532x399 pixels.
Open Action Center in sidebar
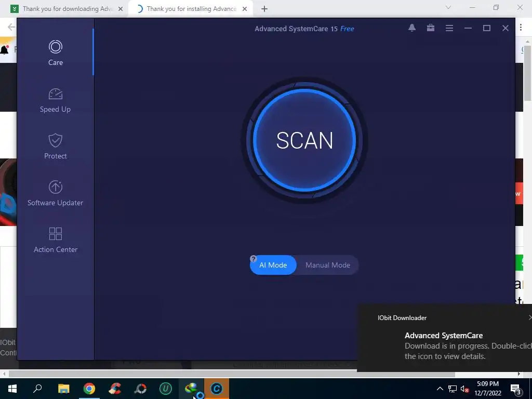(x=55, y=240)
